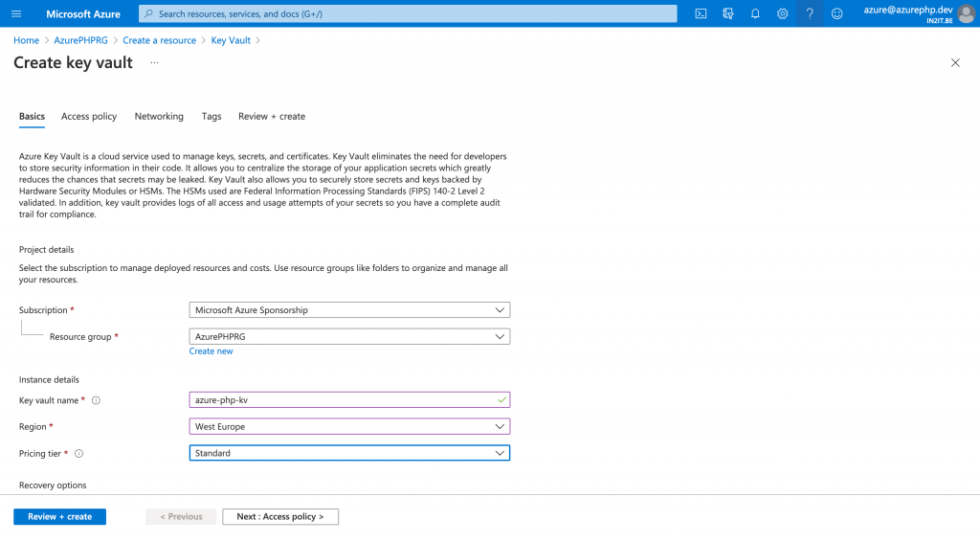Switch to the Access policy tab

tap(89, 116)
